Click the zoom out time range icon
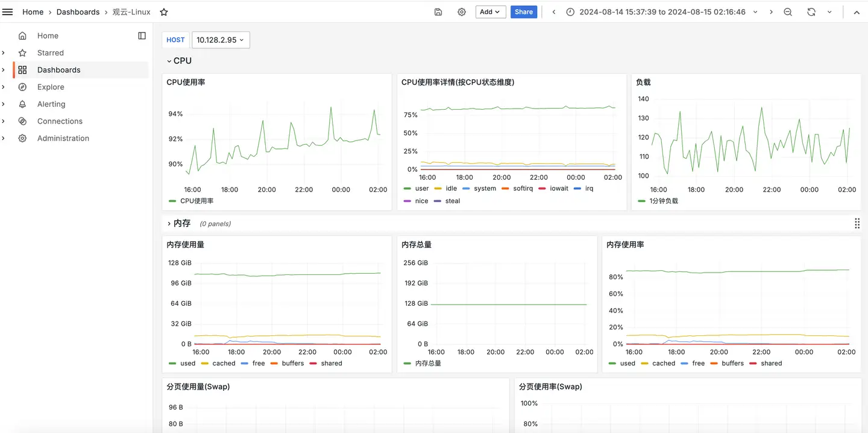The height and width of the screenshot is (433, 868). (788, 12)
